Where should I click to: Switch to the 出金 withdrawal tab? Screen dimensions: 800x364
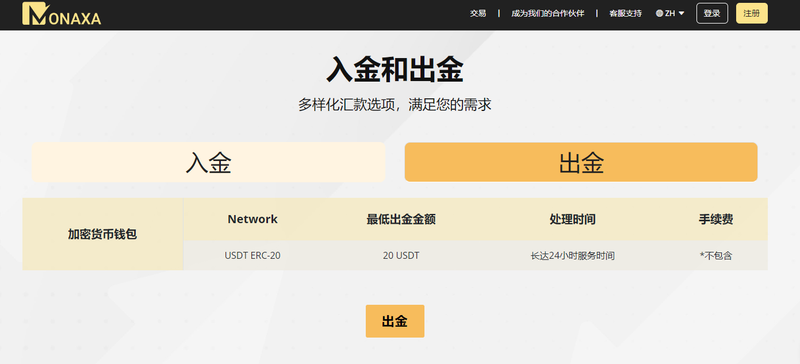(x=581, y=162)
